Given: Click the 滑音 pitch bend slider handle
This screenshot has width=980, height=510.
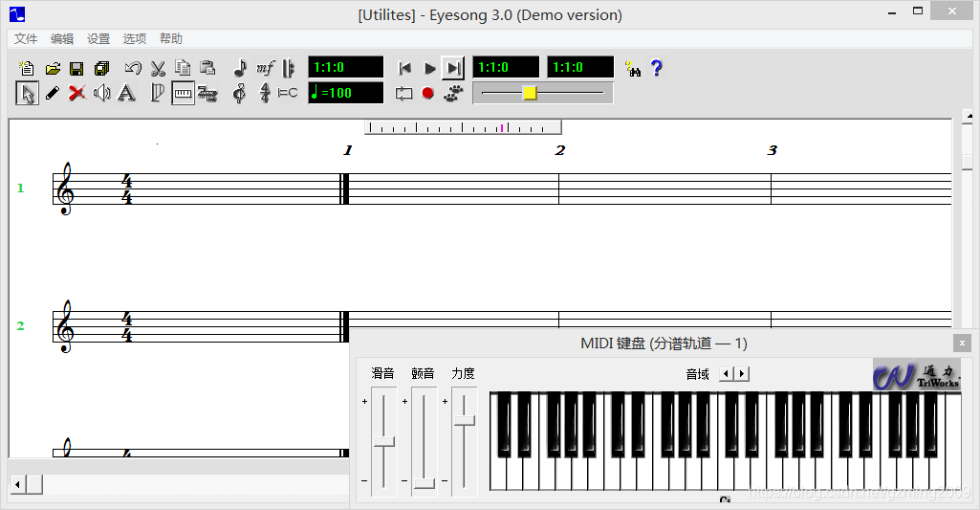Looking at the screenshot, I should click(x=384, y=442).
